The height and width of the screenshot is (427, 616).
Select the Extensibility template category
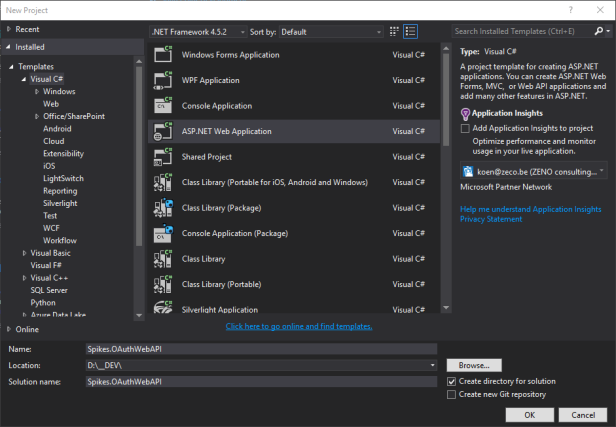pos(63,154)
